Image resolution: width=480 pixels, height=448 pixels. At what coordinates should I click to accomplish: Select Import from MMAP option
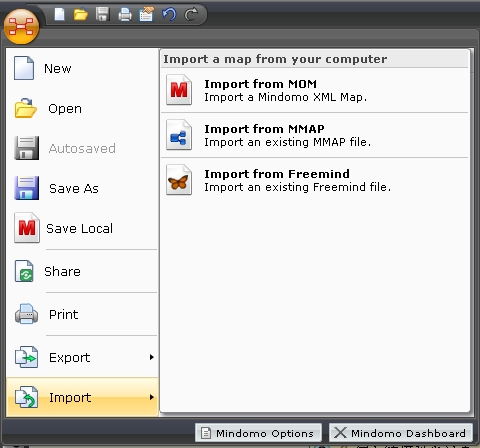(315, 135)
